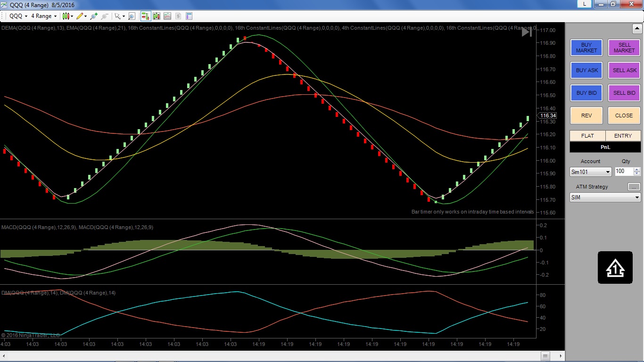Click the Account label text

point(590,161)
